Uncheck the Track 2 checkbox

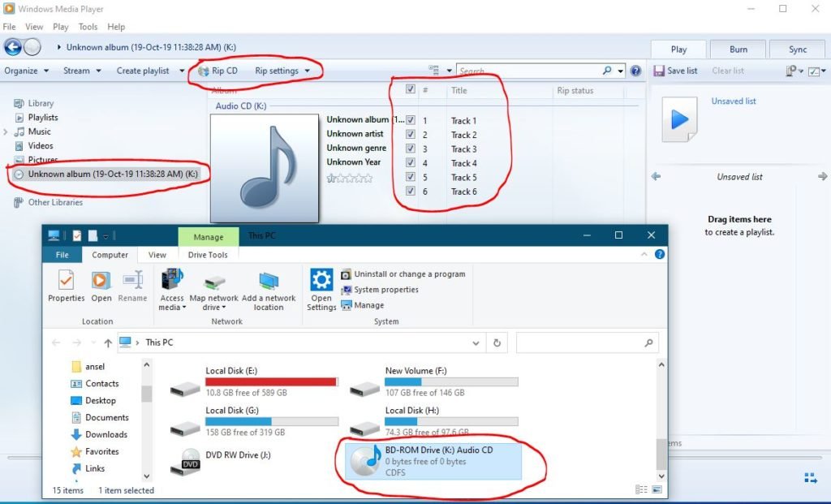point(410,134)
